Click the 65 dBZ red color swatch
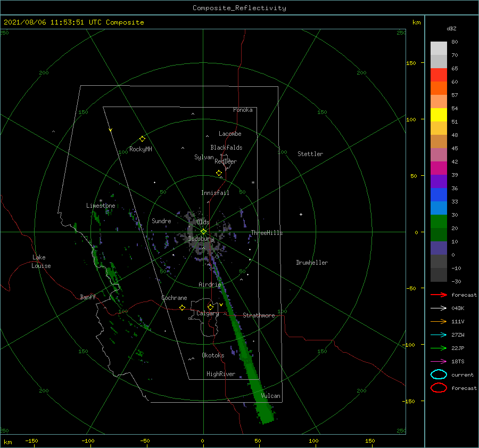The width and height of the screenshot is (479, 448). [x=439, y=75]
